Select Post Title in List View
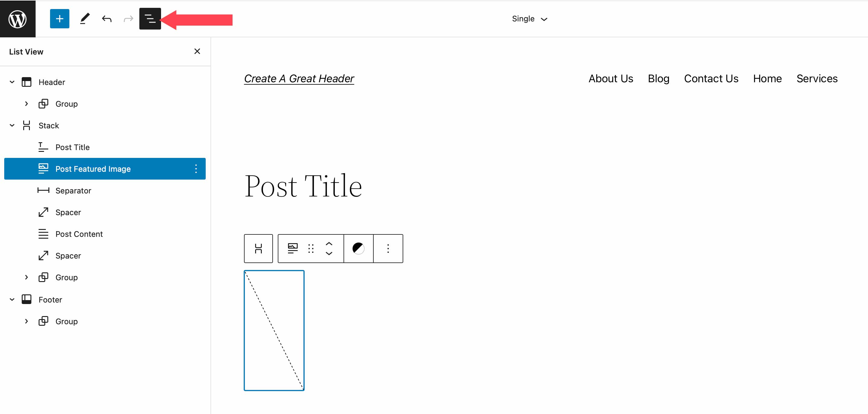The height and width of the screenshot is (414, 868). [x=72, y=147]
